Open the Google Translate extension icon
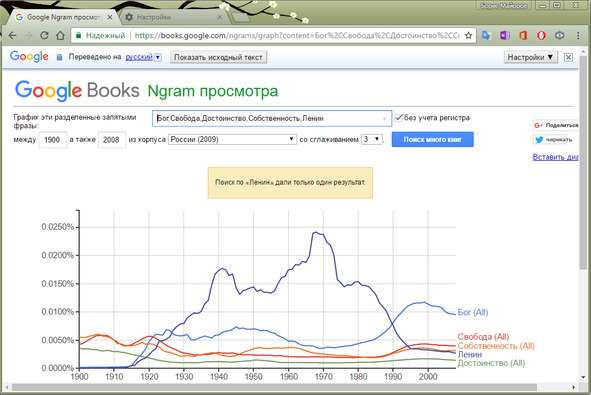591x395 pixels. 486,35
